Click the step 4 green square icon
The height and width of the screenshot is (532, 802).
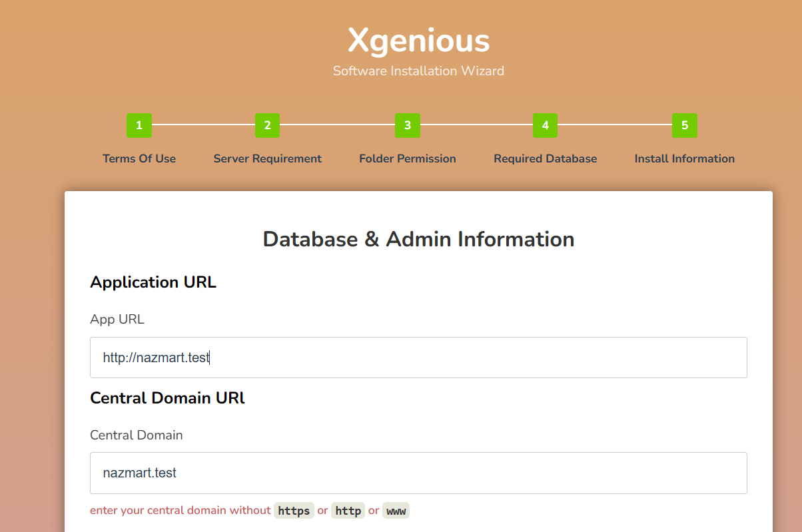pyautogui.click(x=545, y=125)
